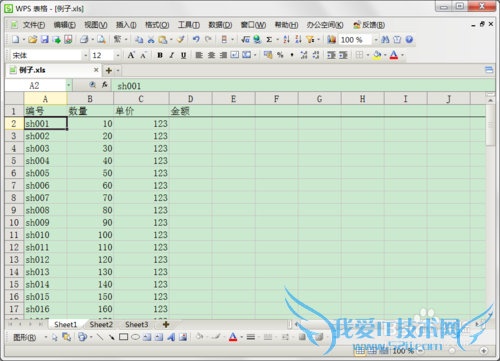This screenshot has height=361, width=500.
Task: Open the 数据(D) menu
Action: coord(220,25)
